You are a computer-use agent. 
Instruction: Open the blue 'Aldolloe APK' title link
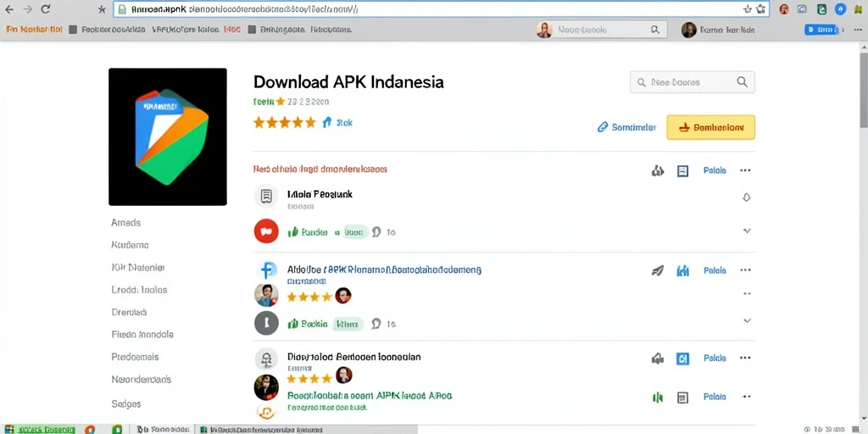click(x=384, y=270)
